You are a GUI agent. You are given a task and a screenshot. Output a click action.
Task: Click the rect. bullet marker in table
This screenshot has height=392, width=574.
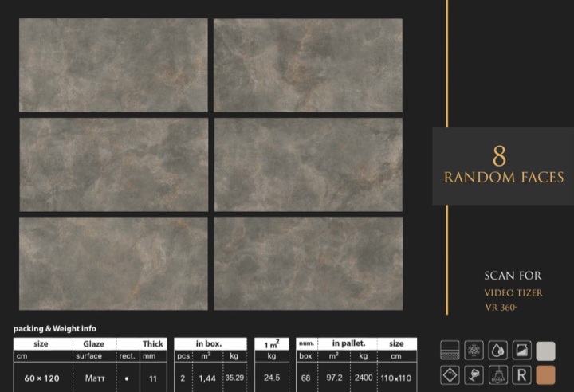pos(126,378)
